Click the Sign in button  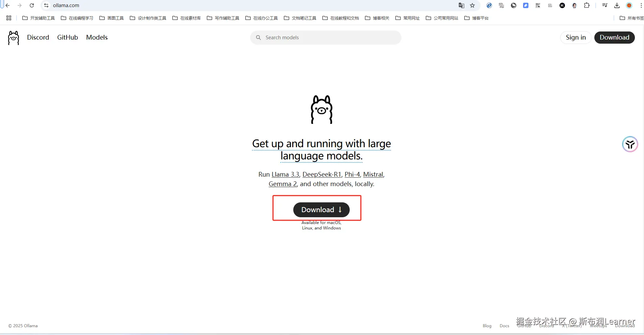click(576, 38)
